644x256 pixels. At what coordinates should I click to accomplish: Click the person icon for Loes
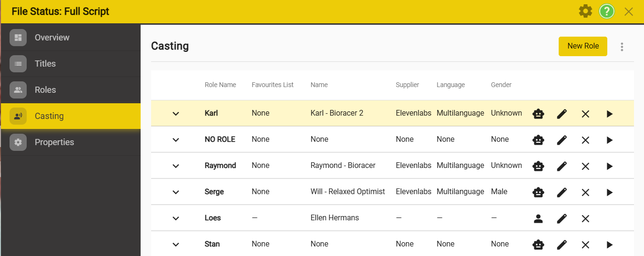538,218
